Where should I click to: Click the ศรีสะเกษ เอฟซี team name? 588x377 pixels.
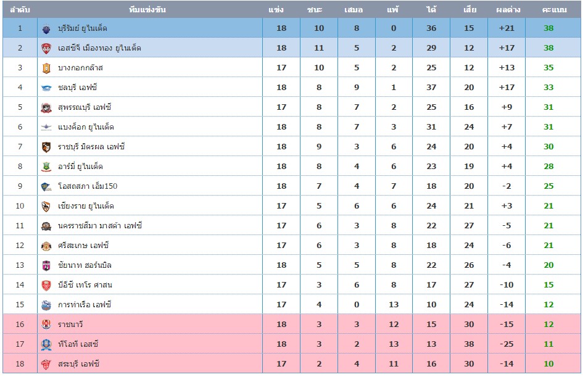pyautogui.click(x=83, y=246)
